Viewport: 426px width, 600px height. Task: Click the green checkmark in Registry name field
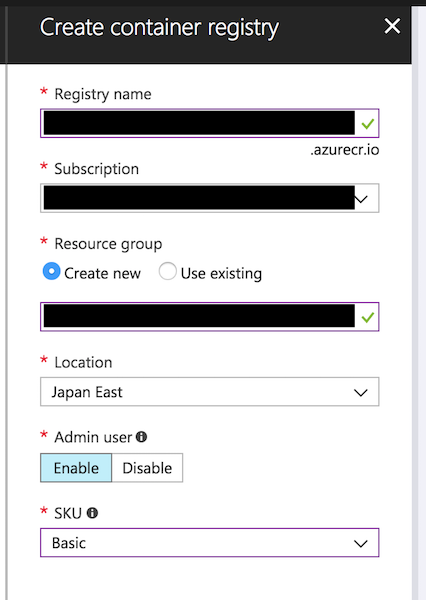368,124
